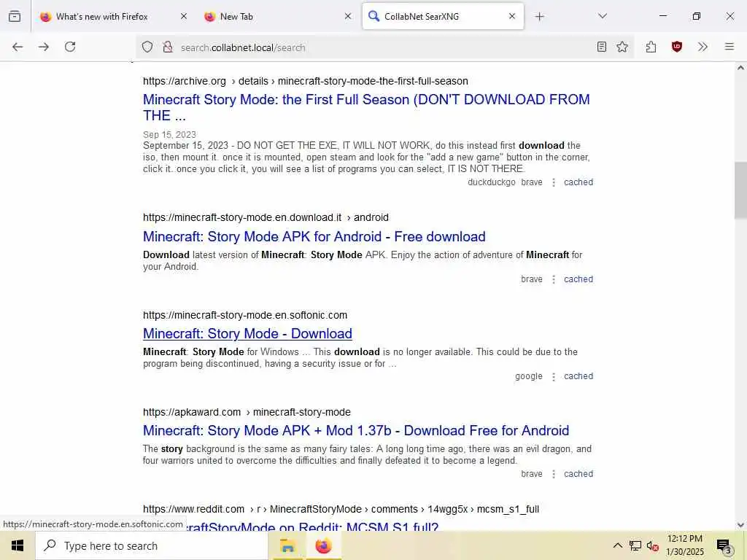The width and height of the screenshot is (747, 560).
Task: Click the minecraft-story-mode.en.download.it URL text
Action: coord(266,217)
